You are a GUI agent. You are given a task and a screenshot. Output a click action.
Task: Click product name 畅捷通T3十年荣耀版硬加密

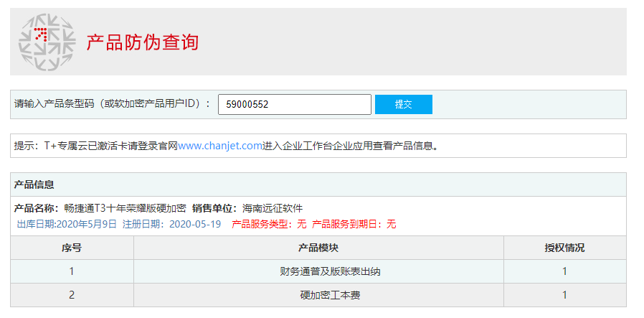(x=126, y=208)
